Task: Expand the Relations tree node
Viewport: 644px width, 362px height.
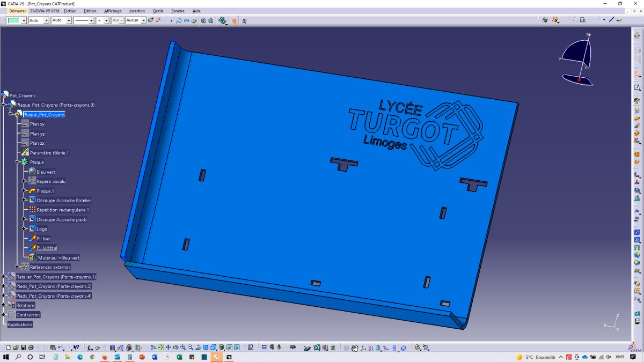Action: point(4,305)
